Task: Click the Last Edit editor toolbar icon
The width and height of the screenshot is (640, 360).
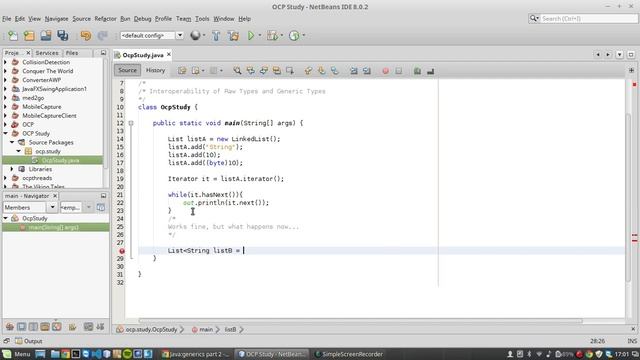Action: click(x=182, y=71)
